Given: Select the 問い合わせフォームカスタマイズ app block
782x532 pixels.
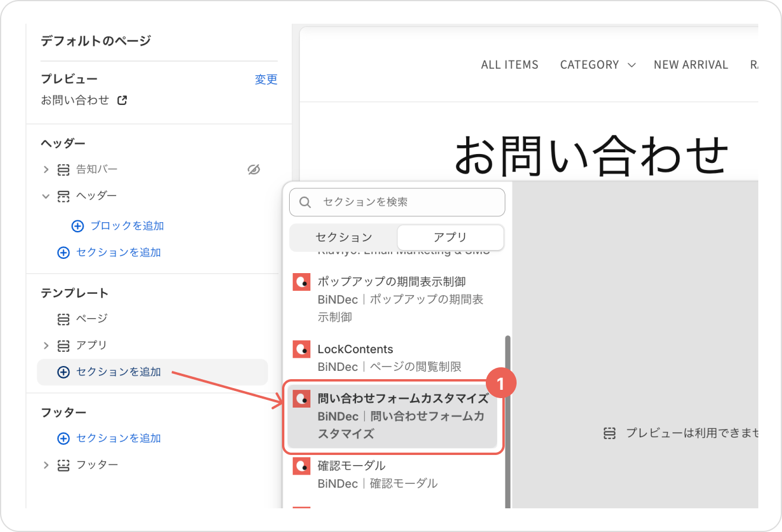Looking at the screenshot, I should pyautogui.click(x=392, y=416).
